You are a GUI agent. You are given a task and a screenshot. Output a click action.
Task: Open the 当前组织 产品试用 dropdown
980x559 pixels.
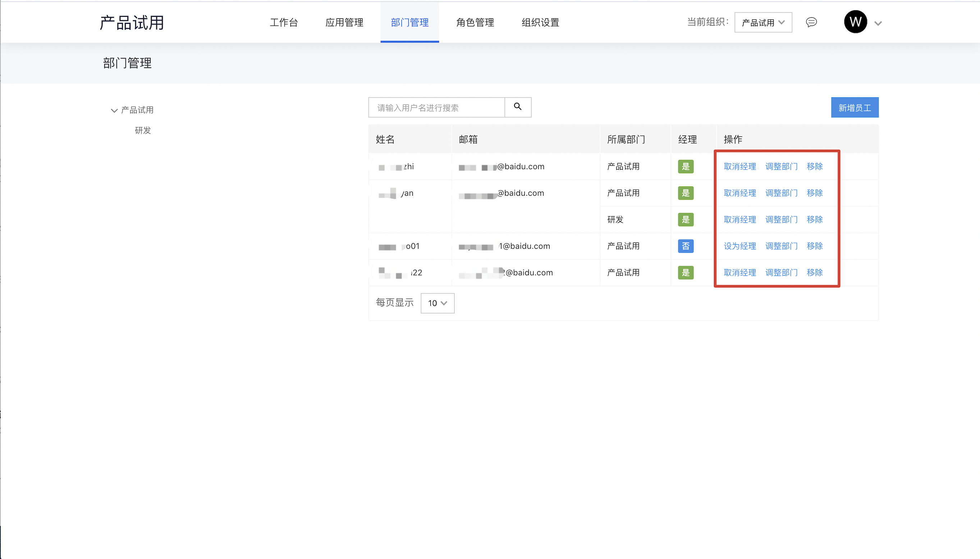[763, 23]
